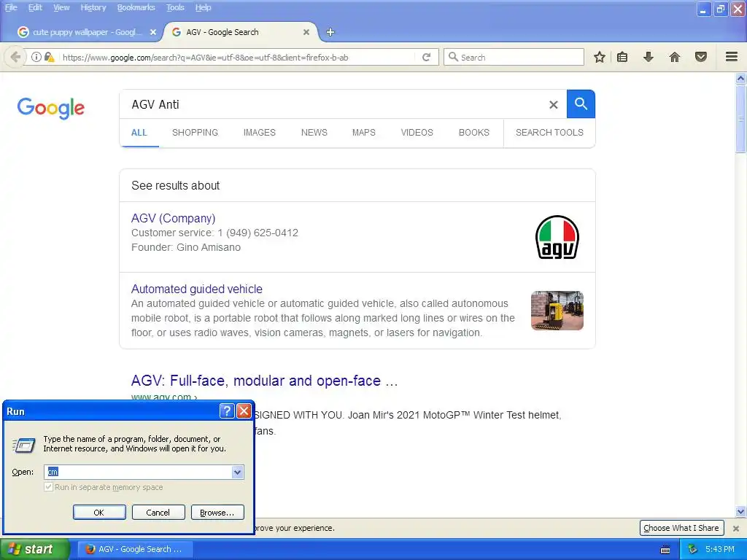
Task: Open the AGV helmet logo image
Action: click(x=557, y=237)
